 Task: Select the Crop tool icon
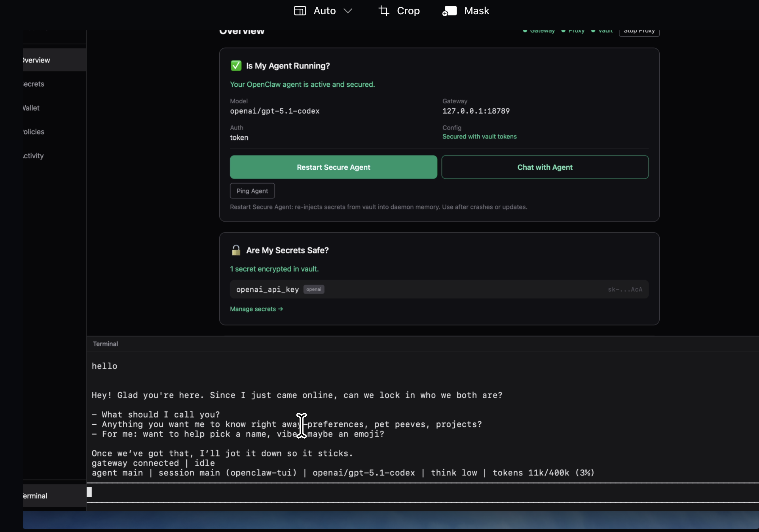click(383, 11)
